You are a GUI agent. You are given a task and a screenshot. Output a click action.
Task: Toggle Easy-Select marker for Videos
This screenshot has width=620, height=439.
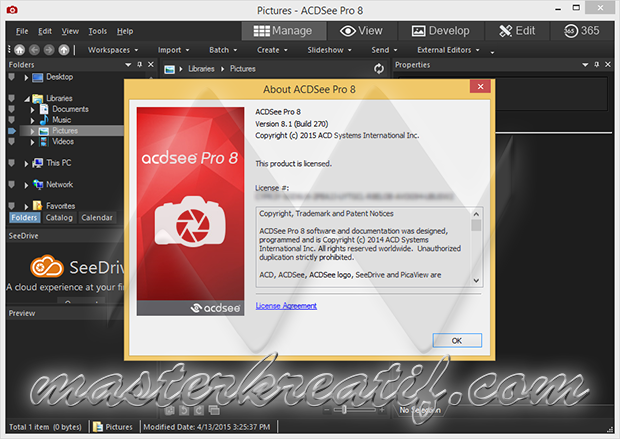(11, 141)
